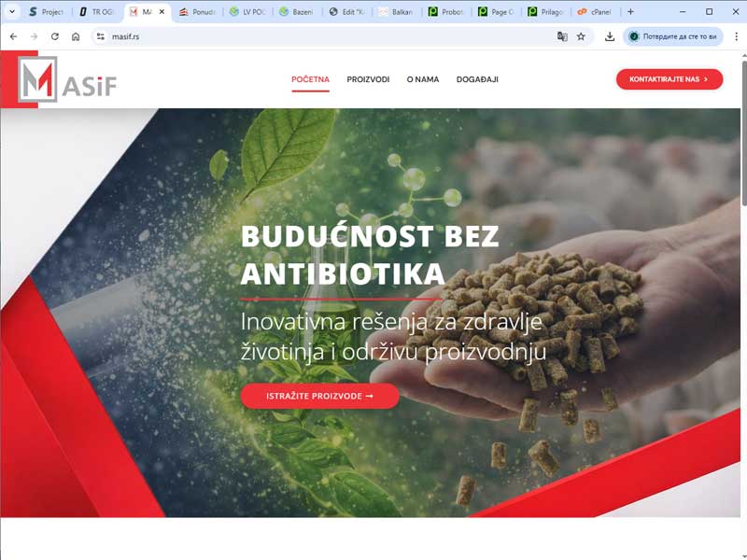The width and height of the screenshot is (747, 560).
Task: Open a new tab with plus button
Action: [x=631, y=12]
